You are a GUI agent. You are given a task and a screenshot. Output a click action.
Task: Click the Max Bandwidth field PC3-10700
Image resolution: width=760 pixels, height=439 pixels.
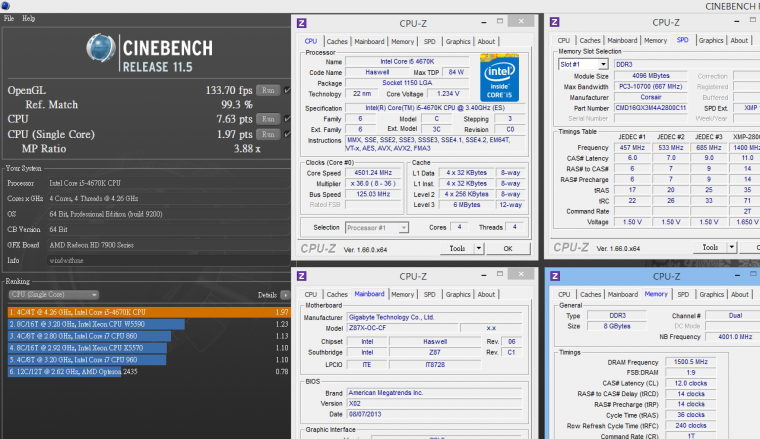(650, 86)
